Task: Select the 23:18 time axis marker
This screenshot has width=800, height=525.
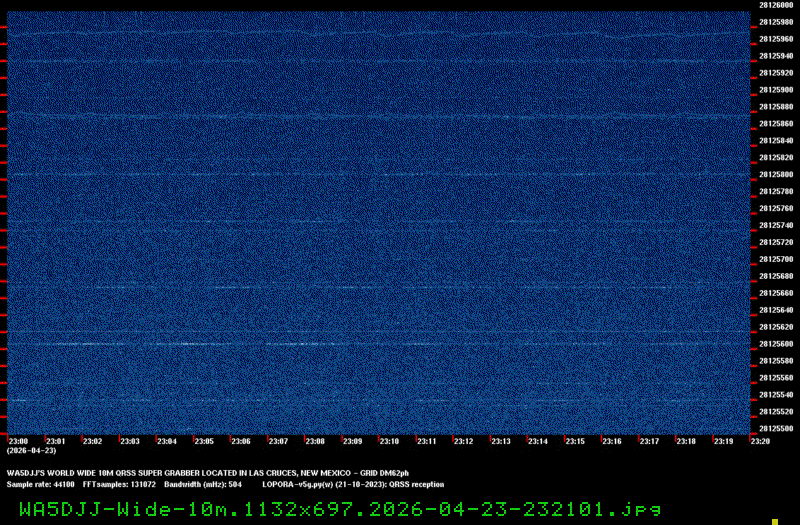Action: [x=686, y=441]
